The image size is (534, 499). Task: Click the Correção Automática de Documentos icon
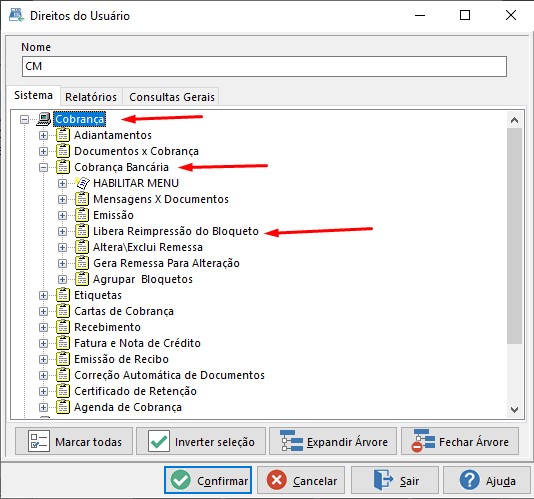pyautogui.click(x=63, y=375)
